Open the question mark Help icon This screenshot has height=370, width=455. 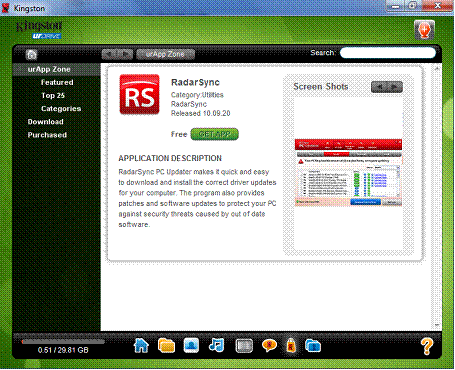coord(427,346)
